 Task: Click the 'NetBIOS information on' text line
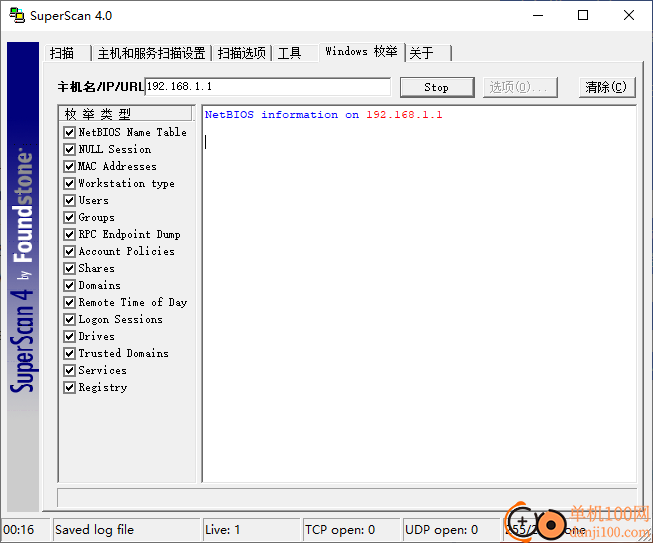(x=282, y=115)
